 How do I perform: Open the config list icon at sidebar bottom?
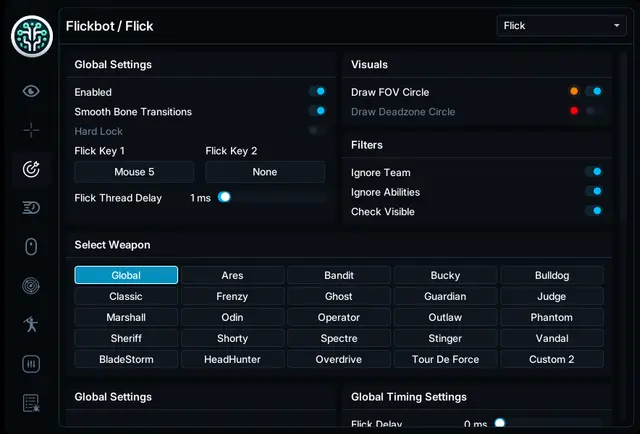(x=31, y=403)
